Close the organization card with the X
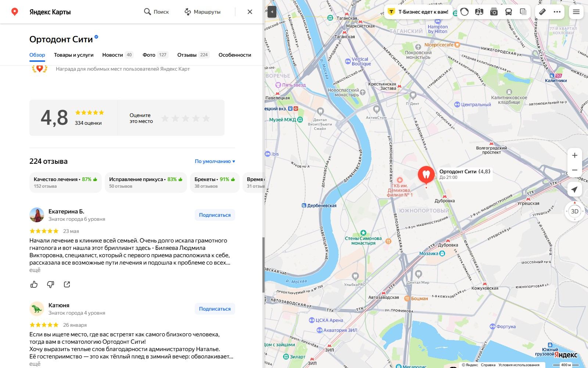 coord(250,12)
